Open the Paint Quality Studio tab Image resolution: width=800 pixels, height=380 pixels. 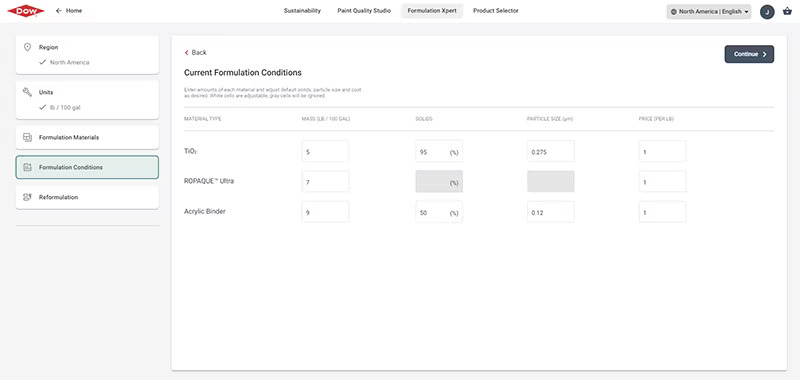[364, 11]
